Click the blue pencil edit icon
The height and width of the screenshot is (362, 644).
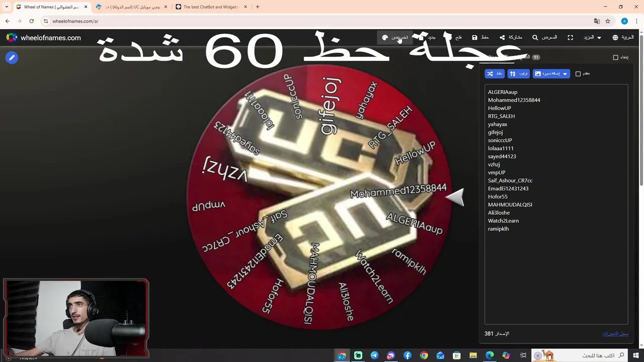(x=12, y=58)
